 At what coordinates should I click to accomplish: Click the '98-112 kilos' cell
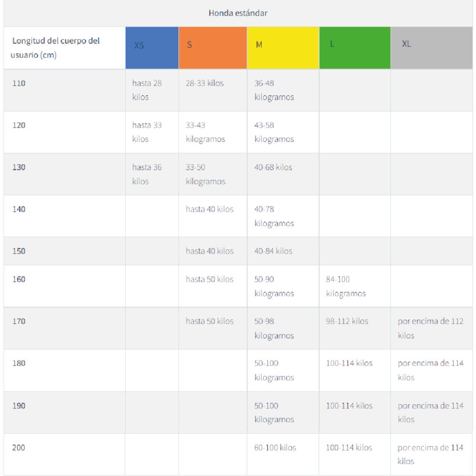click(x=347, y=321)
